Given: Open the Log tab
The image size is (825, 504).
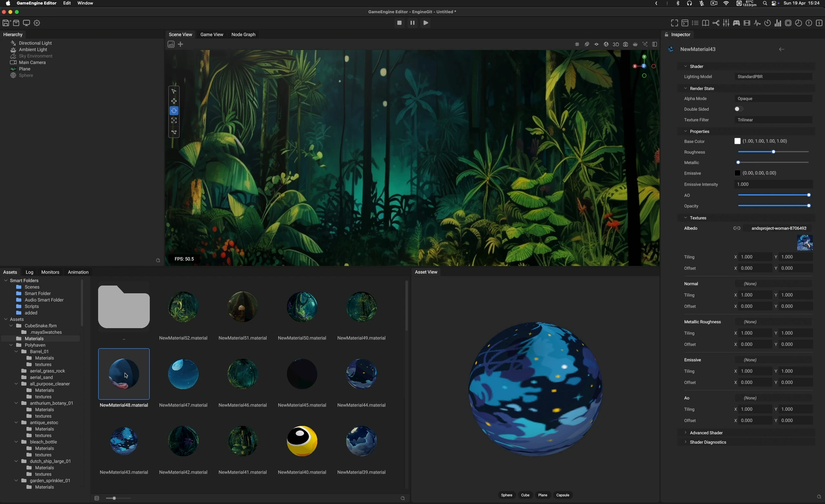Looking at the screenshot, I should point(29,272).
